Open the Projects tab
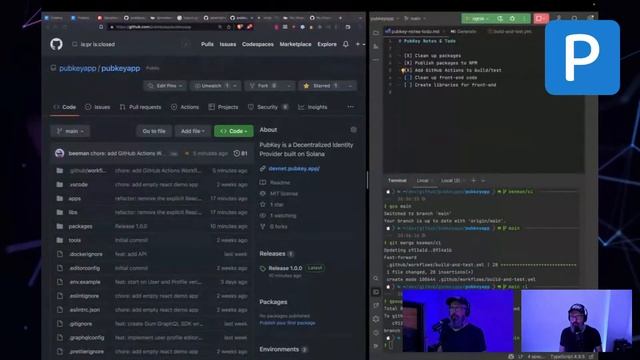 [223, 107]
